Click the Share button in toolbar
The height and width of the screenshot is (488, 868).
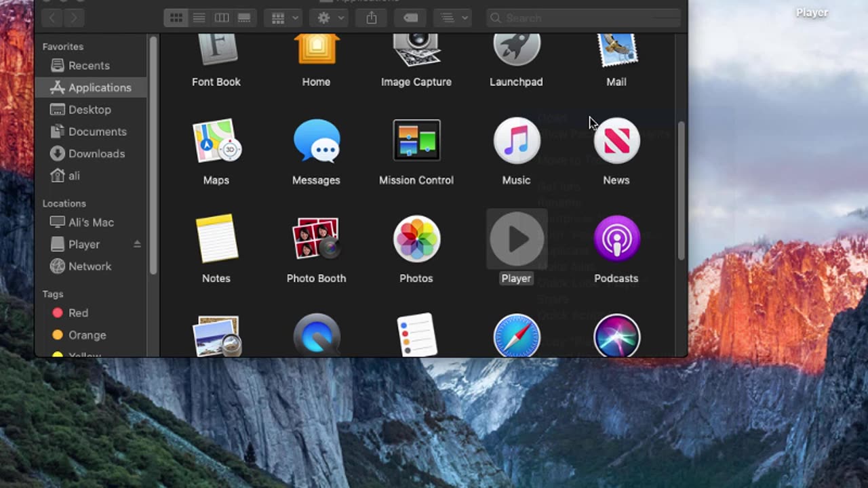[x=372, y=18]
